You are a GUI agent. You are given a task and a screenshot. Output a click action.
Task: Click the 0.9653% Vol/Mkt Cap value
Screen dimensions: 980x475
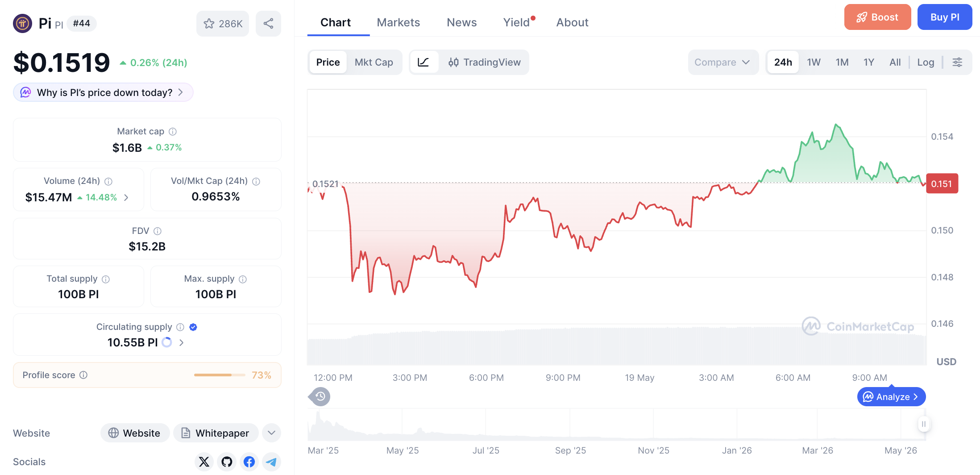point(216,197)
